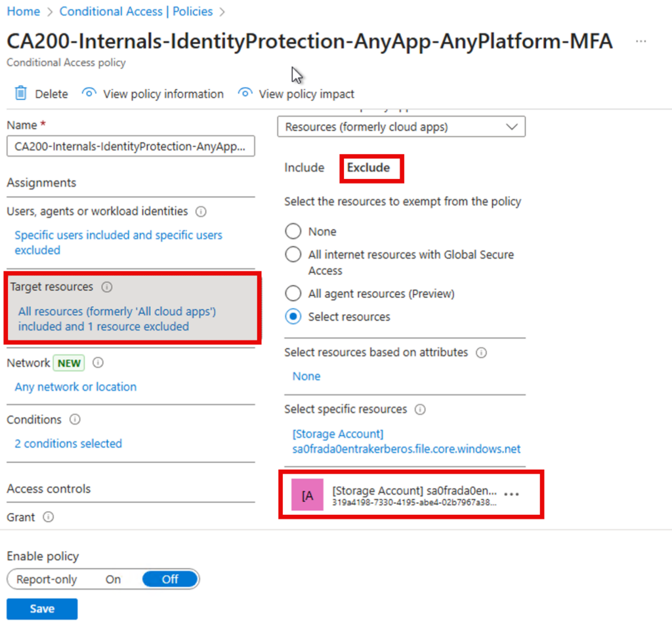The width and height of the screenshot is (672, 629).
Task: Switch to the Include tab
Action: pos(304,168)
